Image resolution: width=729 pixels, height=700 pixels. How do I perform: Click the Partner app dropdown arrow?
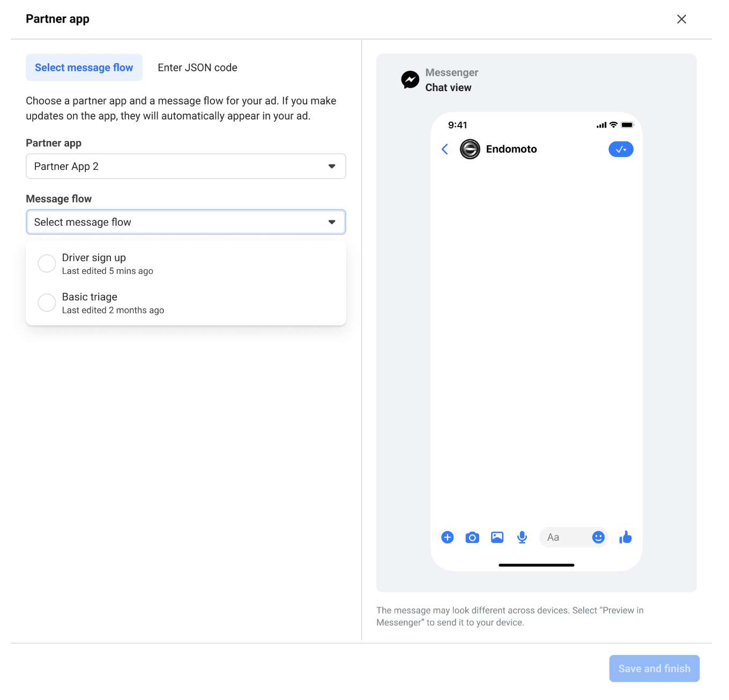(332, 166)
